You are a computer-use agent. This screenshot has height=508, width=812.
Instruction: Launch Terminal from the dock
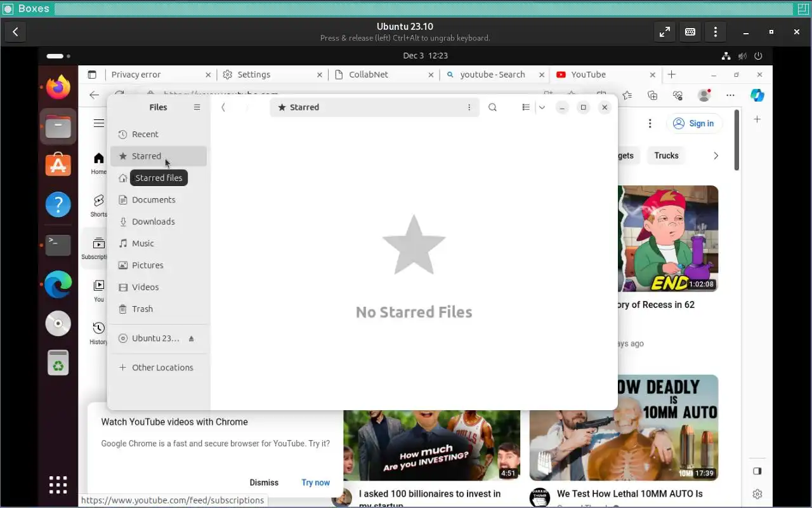click(58, 244)
